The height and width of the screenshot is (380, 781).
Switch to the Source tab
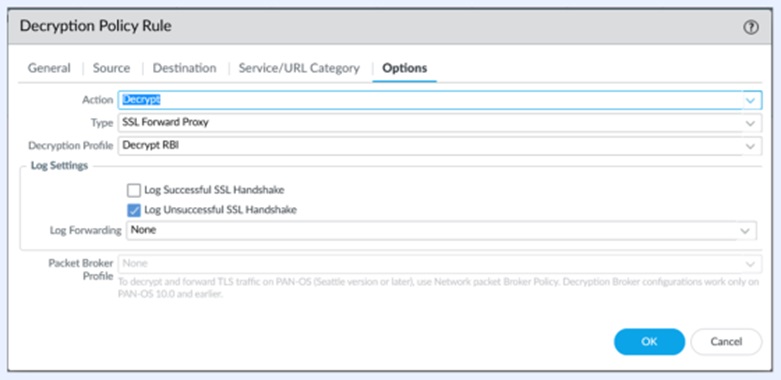coord(112,68)
